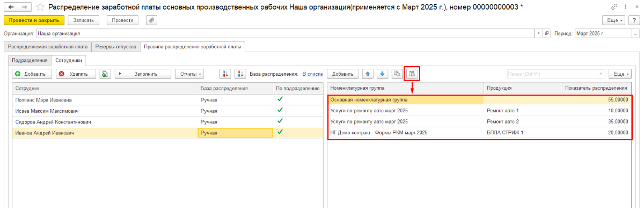This screenshot has width=644, height=208.
Task: Click the Заполнить button
Action: pos(142,74)
